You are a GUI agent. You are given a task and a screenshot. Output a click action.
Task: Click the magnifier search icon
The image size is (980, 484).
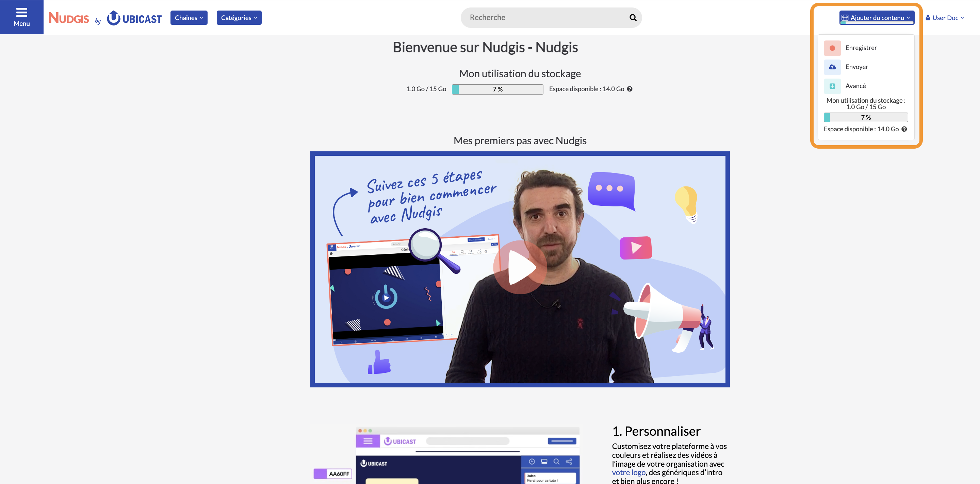coord(633,17)
